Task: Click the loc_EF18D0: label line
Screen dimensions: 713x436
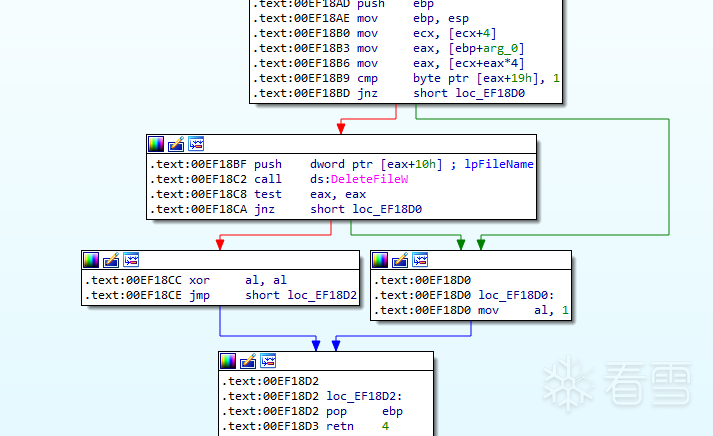Action: pyautogui.click(x=464, y=295)
